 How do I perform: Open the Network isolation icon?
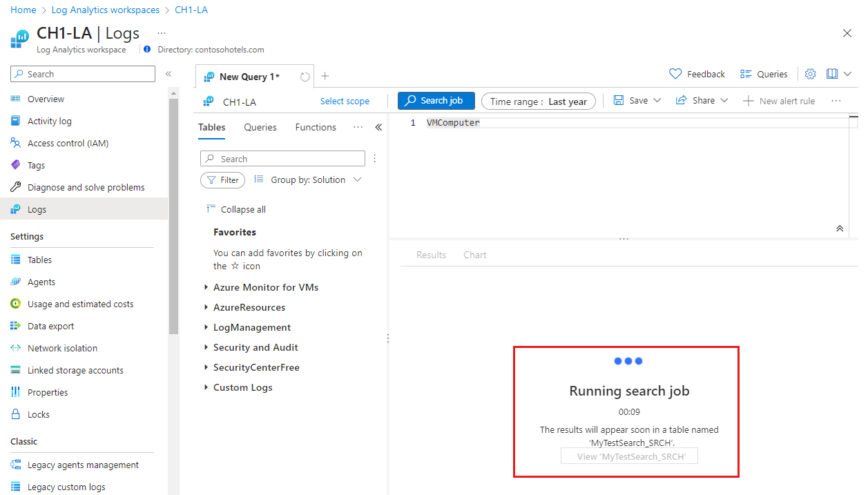click(x=15, y=348)
